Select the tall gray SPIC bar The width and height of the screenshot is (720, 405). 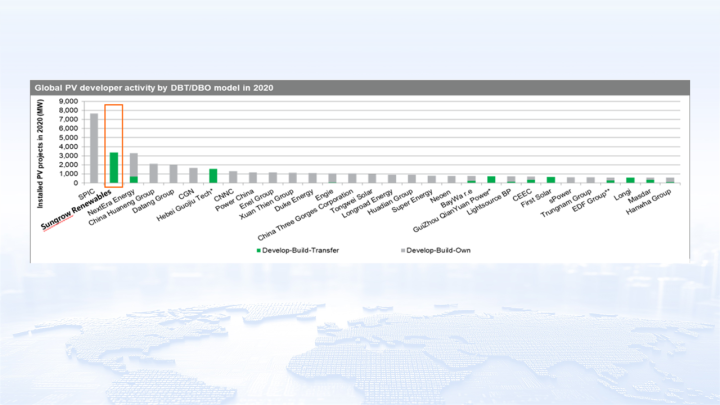94,148
